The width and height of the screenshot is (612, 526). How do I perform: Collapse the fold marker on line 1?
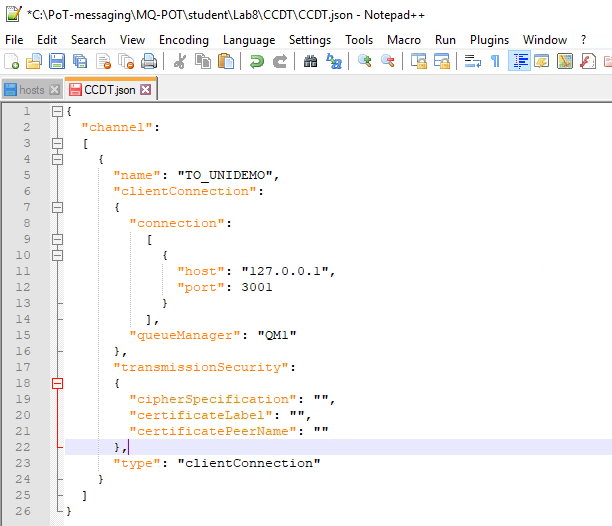coord(57,112)
